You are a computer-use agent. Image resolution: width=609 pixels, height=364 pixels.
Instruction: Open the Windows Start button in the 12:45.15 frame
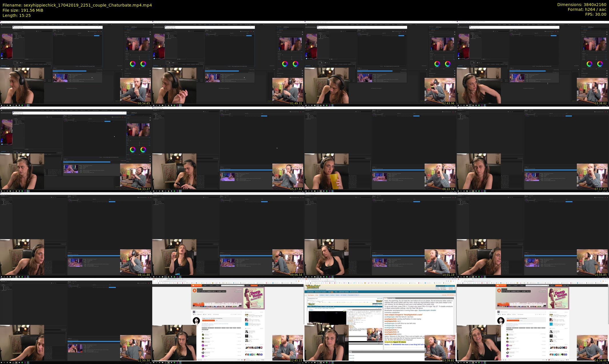pos(154,363)
